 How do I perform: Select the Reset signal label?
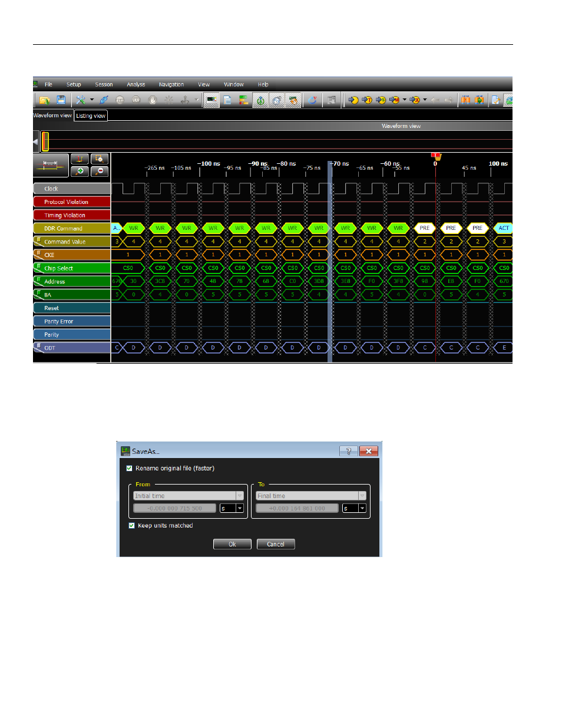(x=72, y=308)
